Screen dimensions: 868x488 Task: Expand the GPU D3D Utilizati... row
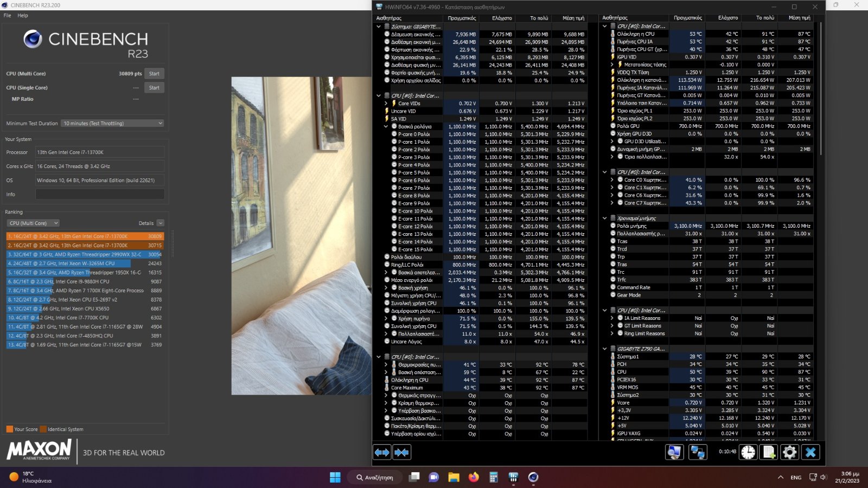(x=612, y=142)
